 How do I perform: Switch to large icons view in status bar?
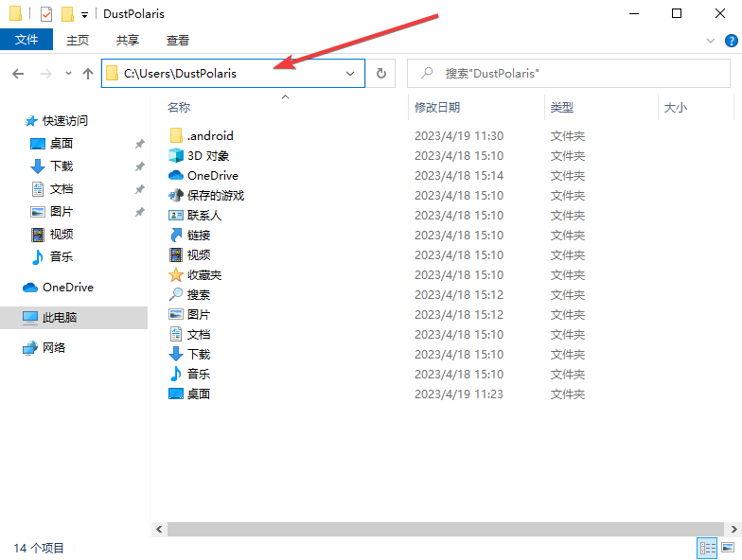[728, 549]
